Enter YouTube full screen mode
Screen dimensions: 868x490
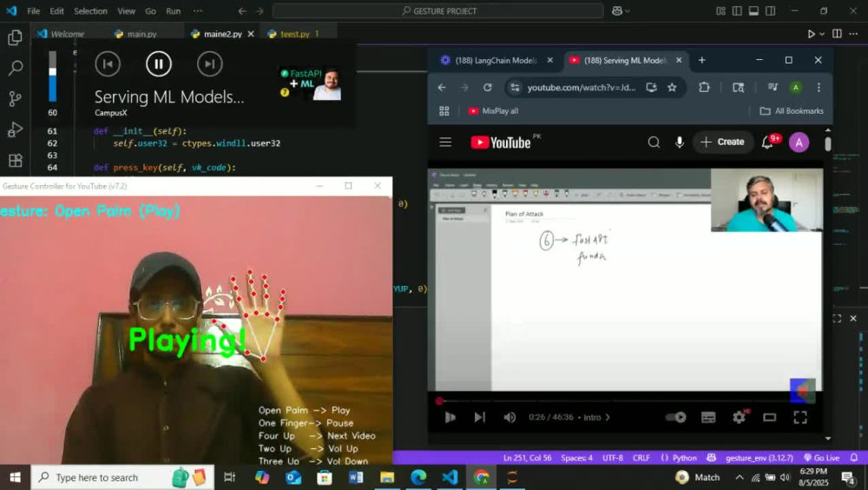pyautogui.click(x=800, y=417)
